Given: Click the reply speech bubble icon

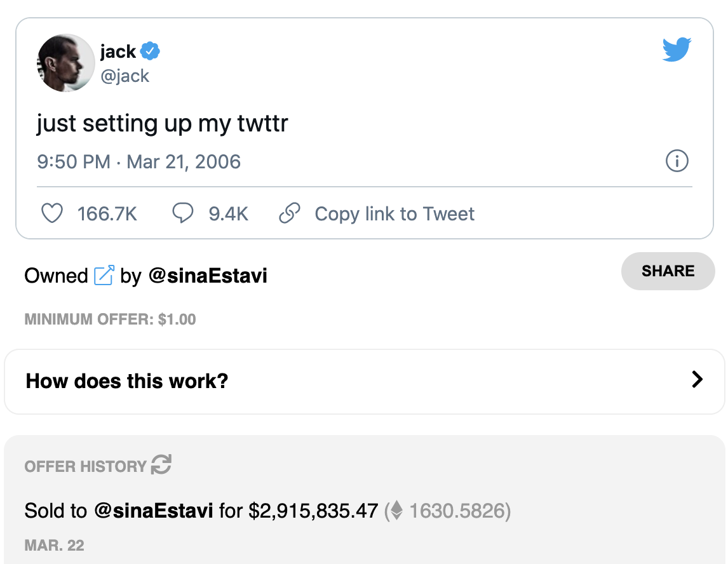Looking at the screenshot, I should coord(182,213).
